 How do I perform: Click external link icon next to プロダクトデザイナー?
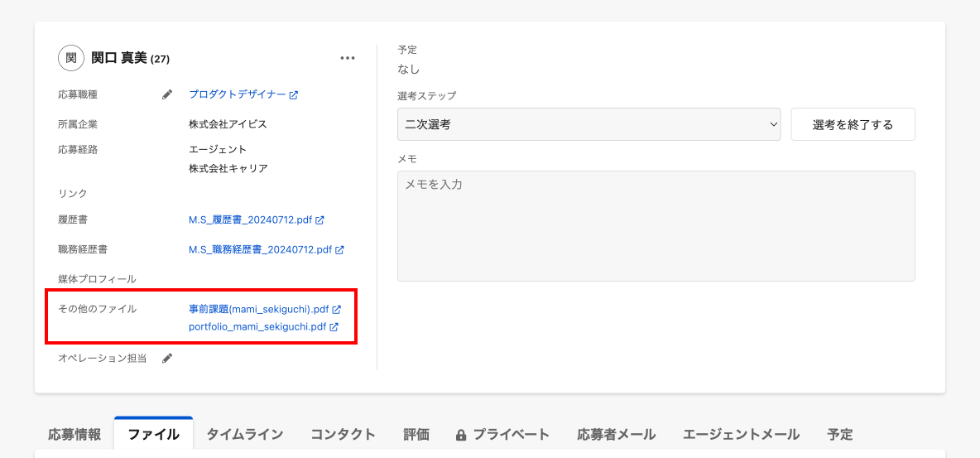(294, 95)
